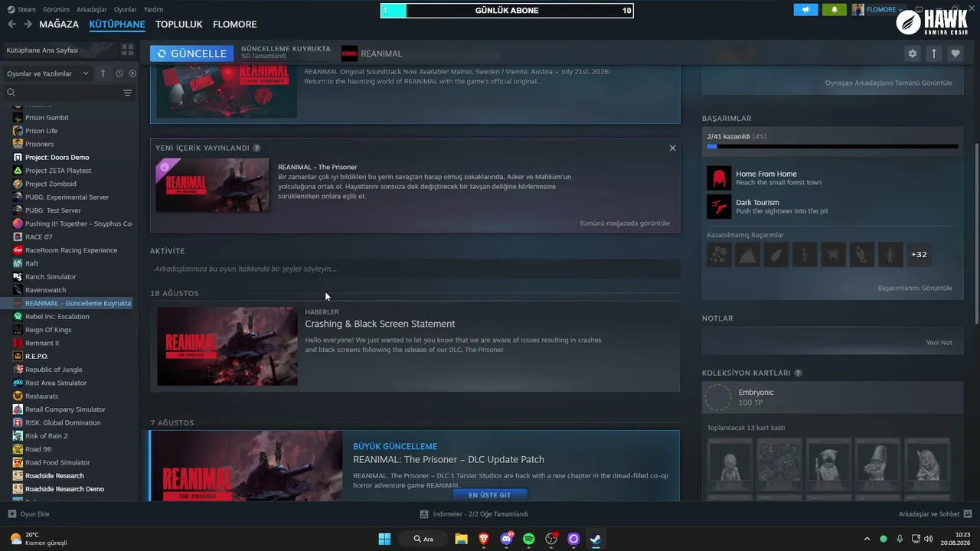This screenshot has height=551, width=980.
Task: Select Project Zomboid in the library list
Action: (51, 184)
